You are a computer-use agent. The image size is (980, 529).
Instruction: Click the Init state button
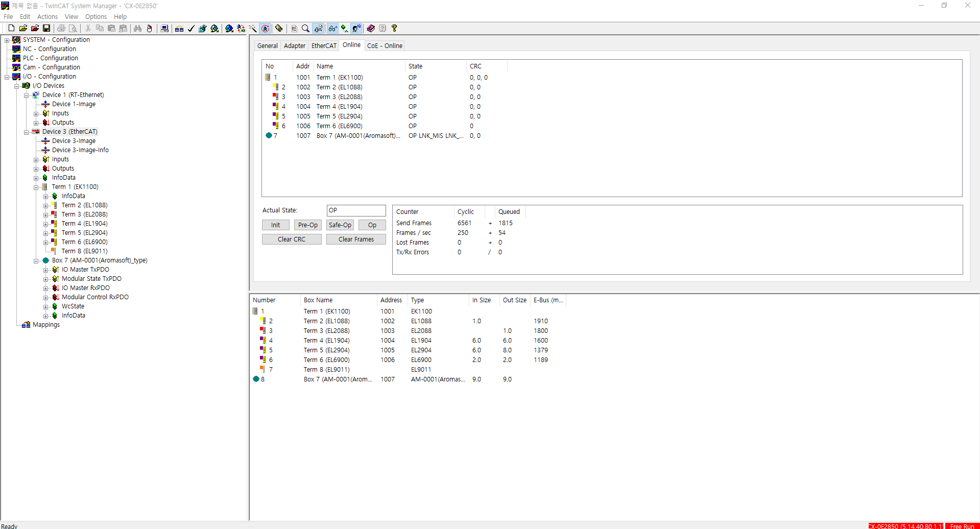tap(276, 225)
